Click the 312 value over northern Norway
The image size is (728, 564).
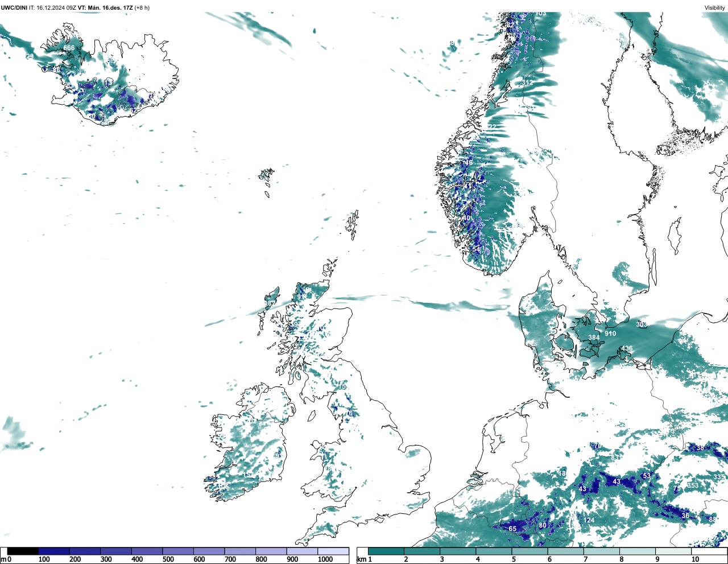(x=528, y=83)
